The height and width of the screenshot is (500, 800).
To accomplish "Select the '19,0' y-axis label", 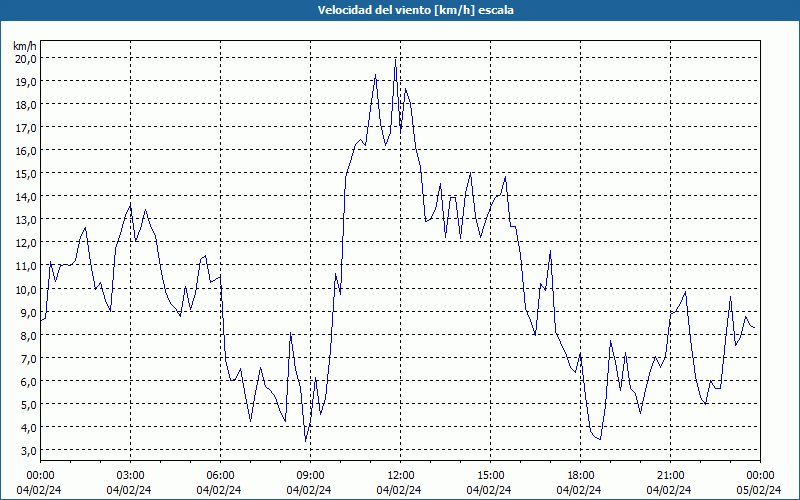I will tap(26, 82).
